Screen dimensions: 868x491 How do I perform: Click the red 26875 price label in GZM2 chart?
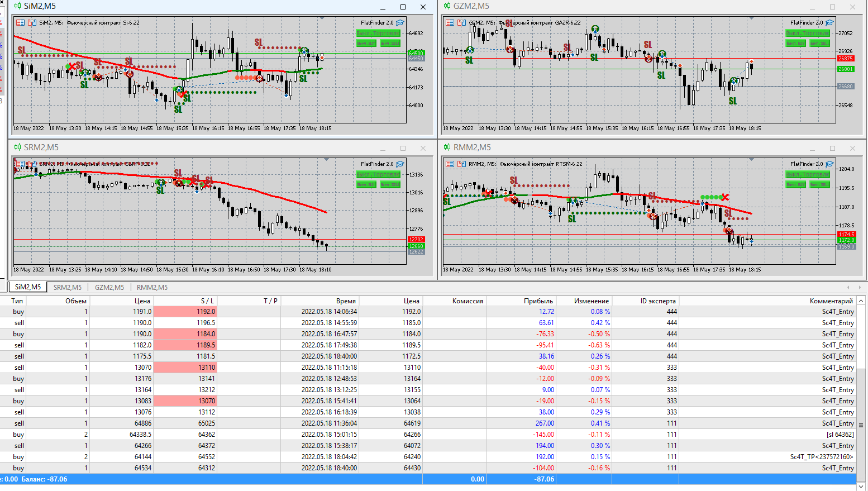846,58
